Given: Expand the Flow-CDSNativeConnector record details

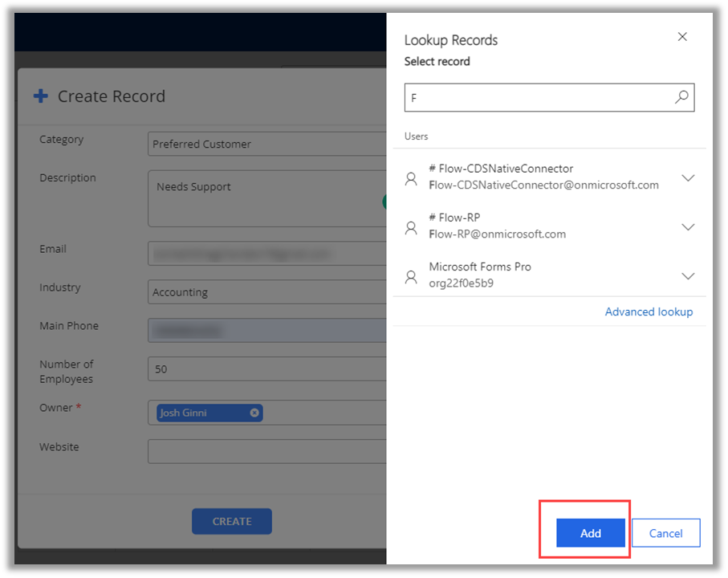Looking at the screenshot, I should coord(688,178).
